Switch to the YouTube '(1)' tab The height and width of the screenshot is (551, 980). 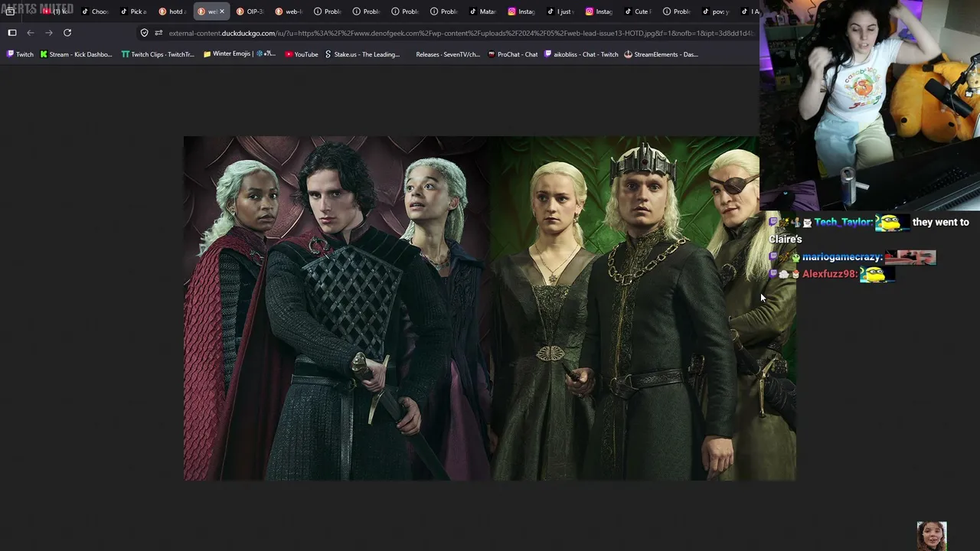point(57,11)
